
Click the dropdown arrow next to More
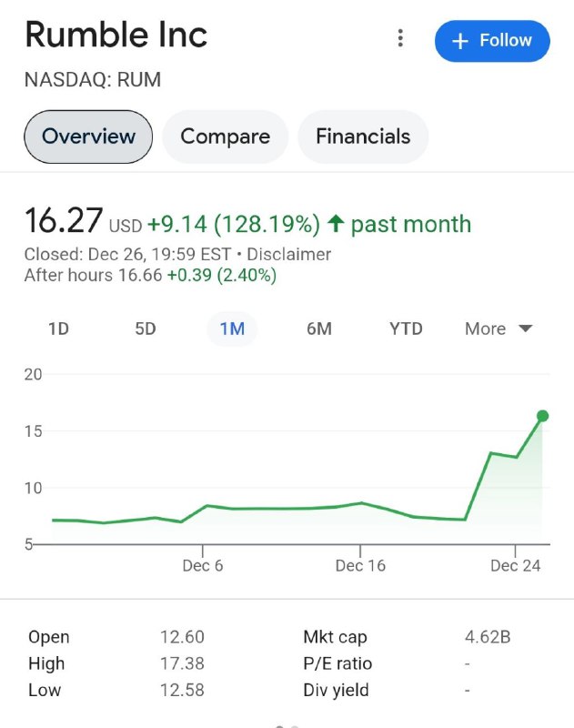pyautogui.click(x=525, y=329)
